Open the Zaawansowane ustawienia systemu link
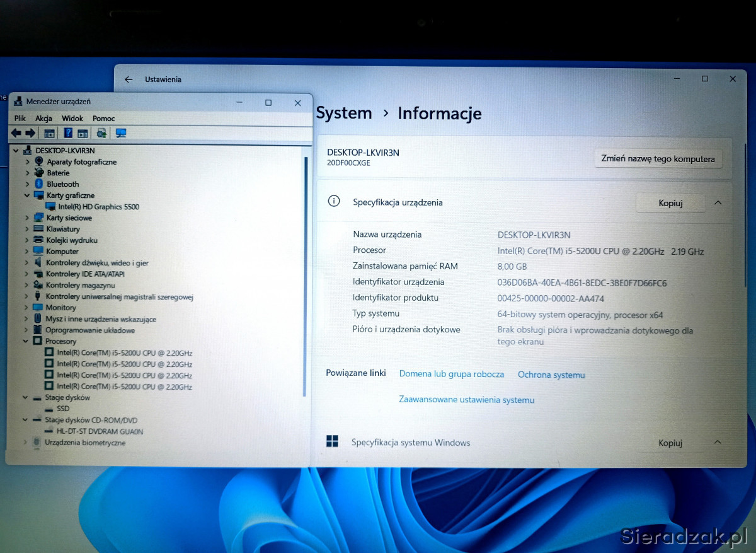756x553 pixels. [466, 400]
